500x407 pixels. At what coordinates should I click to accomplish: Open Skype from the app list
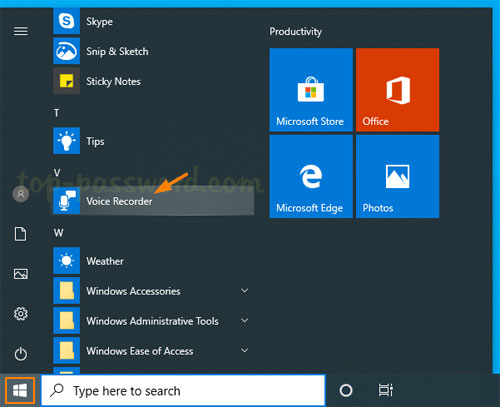pos(153,21)
